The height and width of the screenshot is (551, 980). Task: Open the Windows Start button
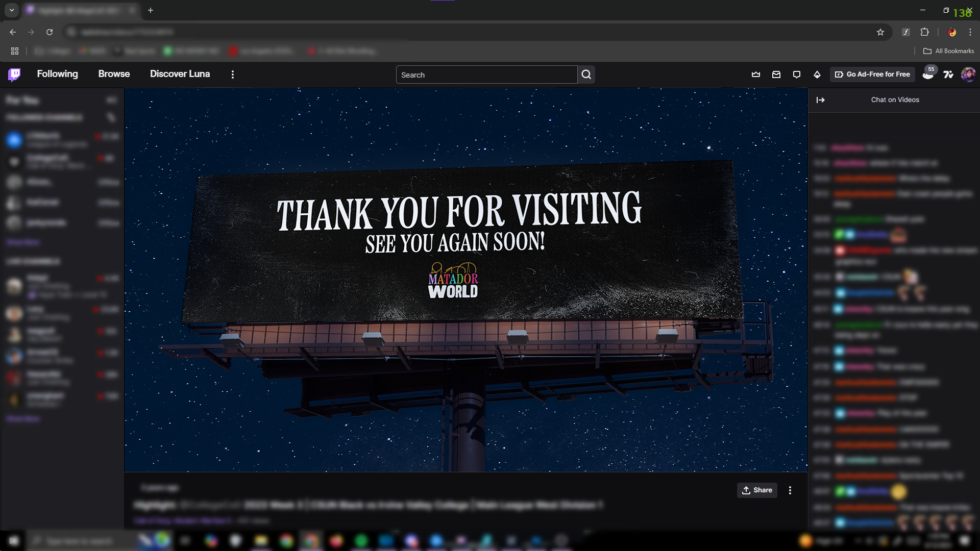tap(14, 541)
